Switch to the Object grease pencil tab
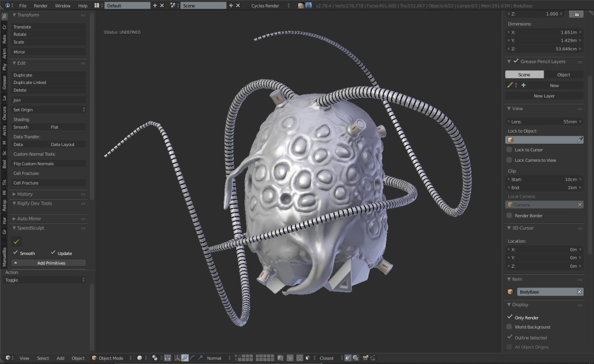 tap(563, 75)
